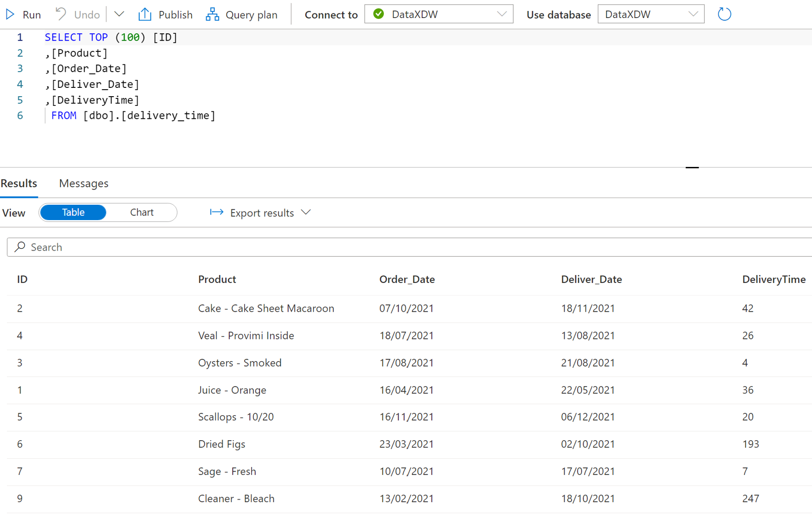Image resolution: width=812 pixels, height=516 pixels.
Task: Sort by the DeliveryTime column header
Action: coord(774,279)
